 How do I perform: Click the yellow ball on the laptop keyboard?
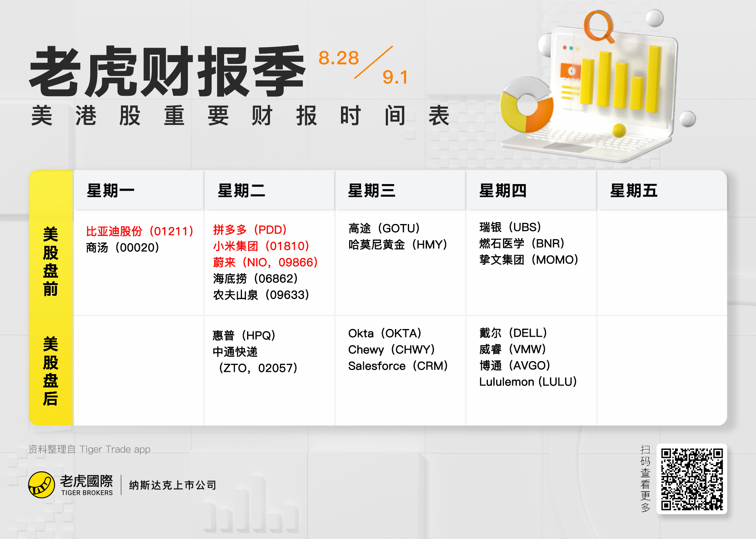click(x=619, y=130)
